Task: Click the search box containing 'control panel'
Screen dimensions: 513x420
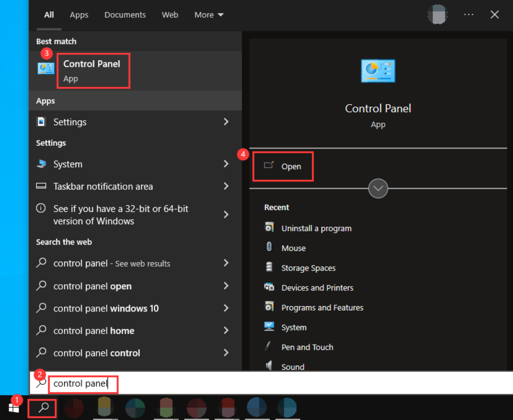Action: (271, 383)
